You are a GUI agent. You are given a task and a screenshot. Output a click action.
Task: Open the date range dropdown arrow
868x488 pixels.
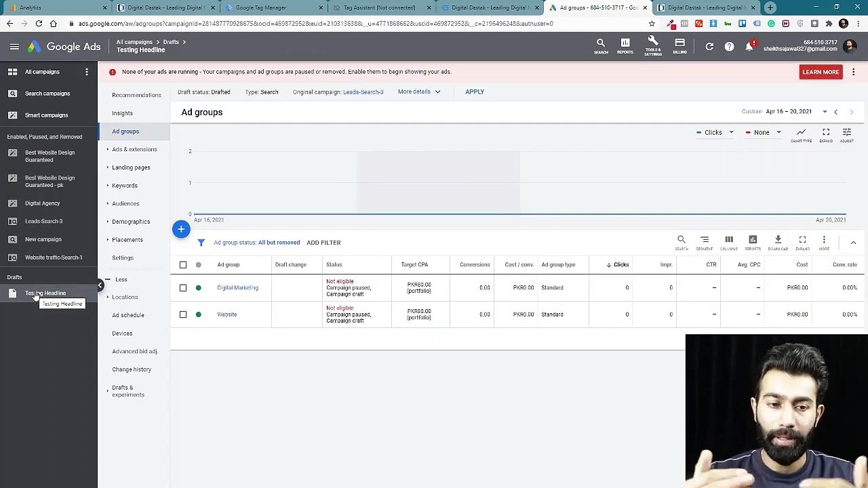tap(825, 112)
